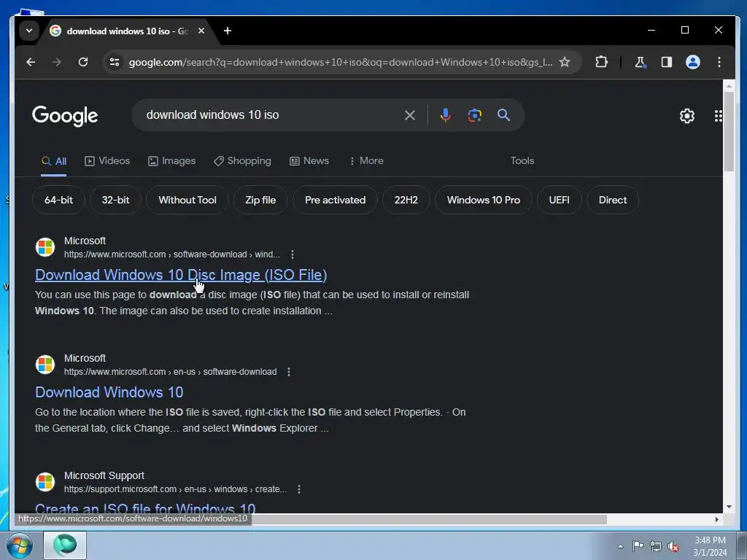Viewport: 747px width, 560px height.
Task: Switch to the News tab
Action: (309, 161)
